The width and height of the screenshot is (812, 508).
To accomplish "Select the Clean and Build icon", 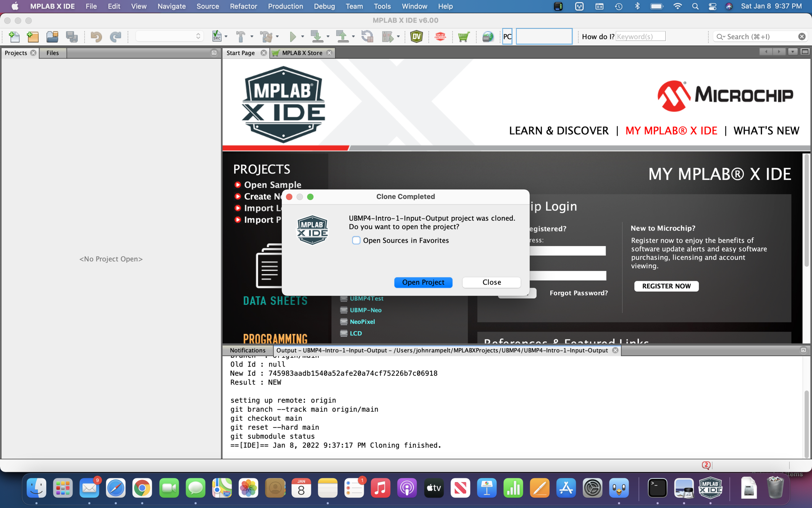I will pyautogui.click(x=266, y=37).
